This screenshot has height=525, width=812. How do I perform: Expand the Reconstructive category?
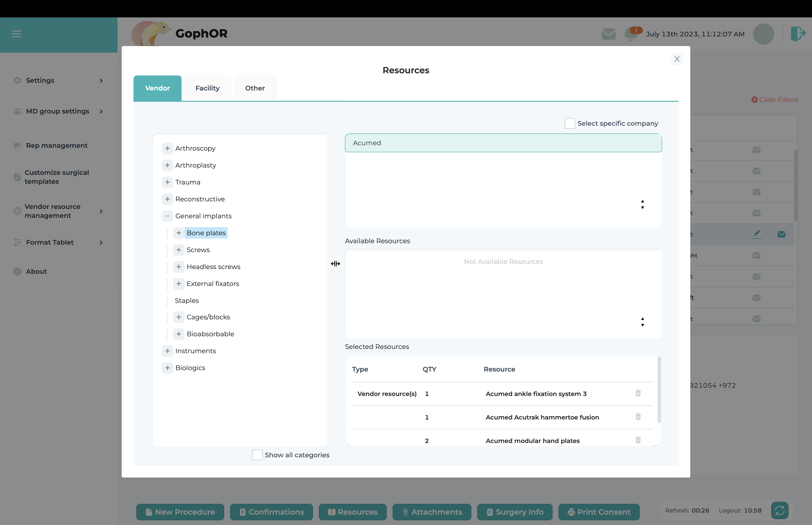pos(167,199)
